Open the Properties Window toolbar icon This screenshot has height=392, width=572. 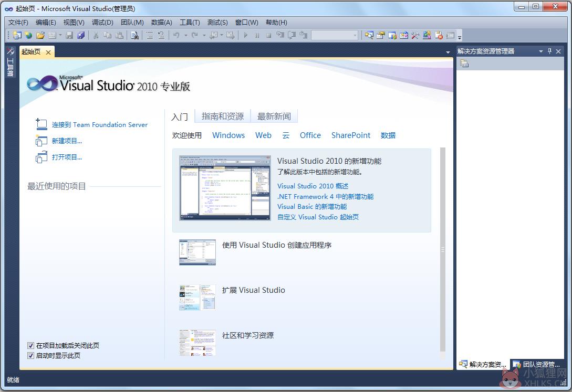380,35
